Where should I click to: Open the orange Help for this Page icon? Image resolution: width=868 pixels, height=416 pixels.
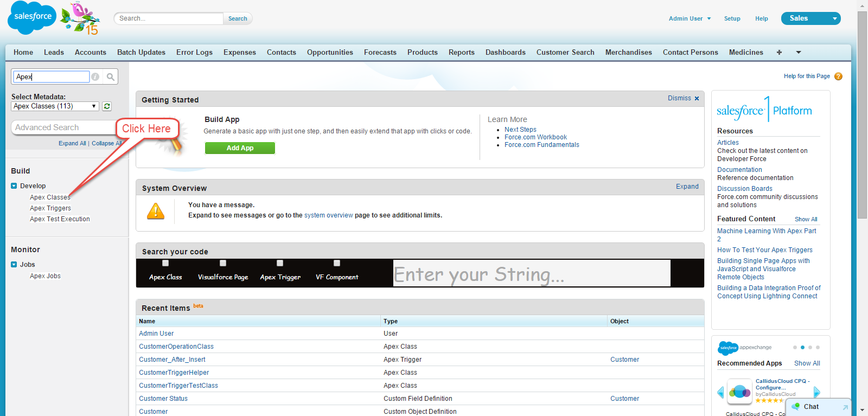838,76
